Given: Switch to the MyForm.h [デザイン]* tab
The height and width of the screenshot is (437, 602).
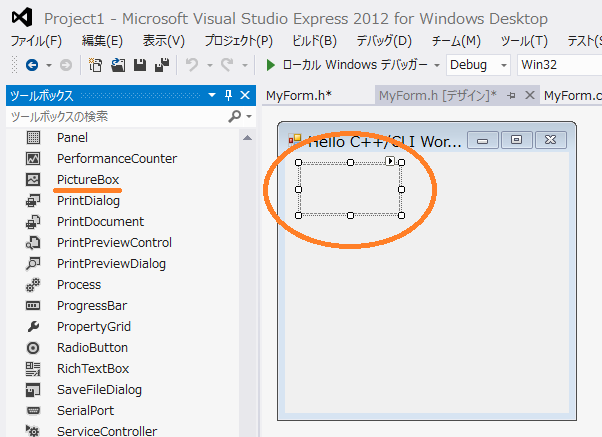Looking at the screenshot, I should coord(438,95).
